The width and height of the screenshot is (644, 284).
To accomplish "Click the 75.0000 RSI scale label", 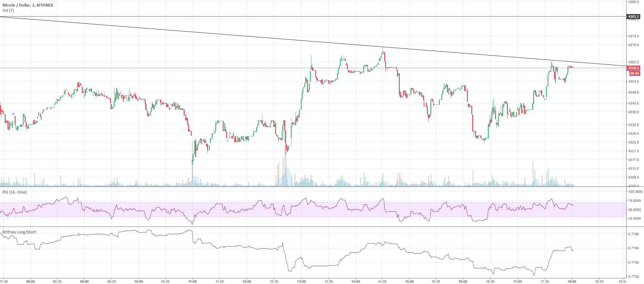I will (x=634, y=201).
